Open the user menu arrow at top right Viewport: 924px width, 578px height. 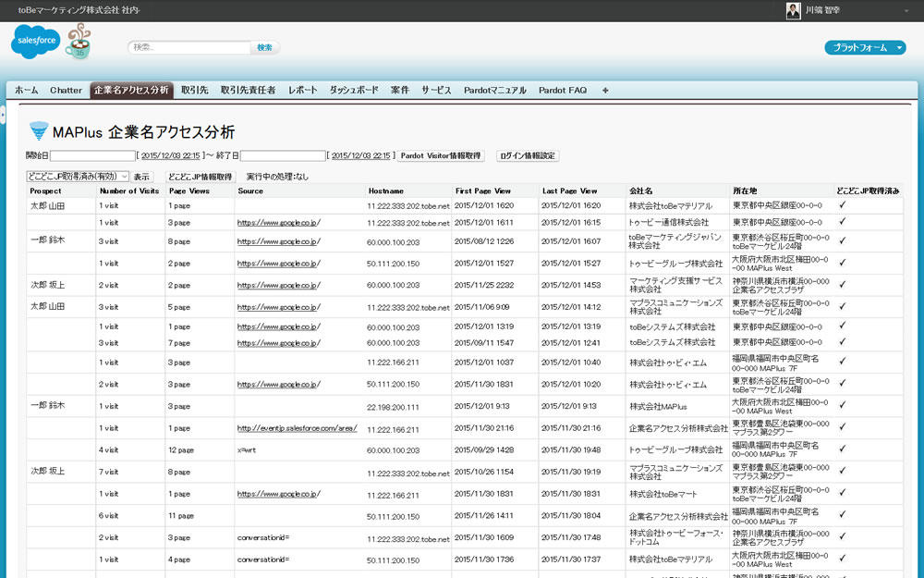(x=906, y=10)
